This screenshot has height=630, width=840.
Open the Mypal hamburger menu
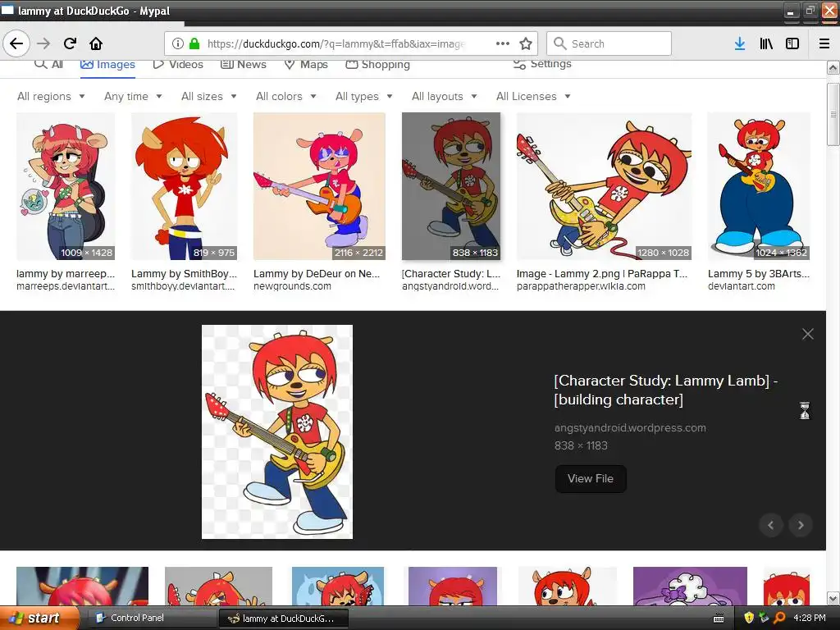[824, 43]
